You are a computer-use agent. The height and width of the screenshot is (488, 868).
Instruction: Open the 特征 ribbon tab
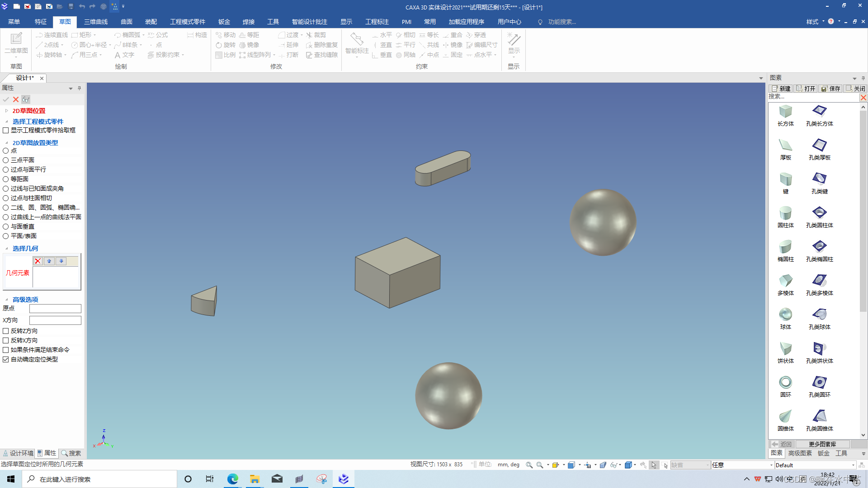click(41, 22)
